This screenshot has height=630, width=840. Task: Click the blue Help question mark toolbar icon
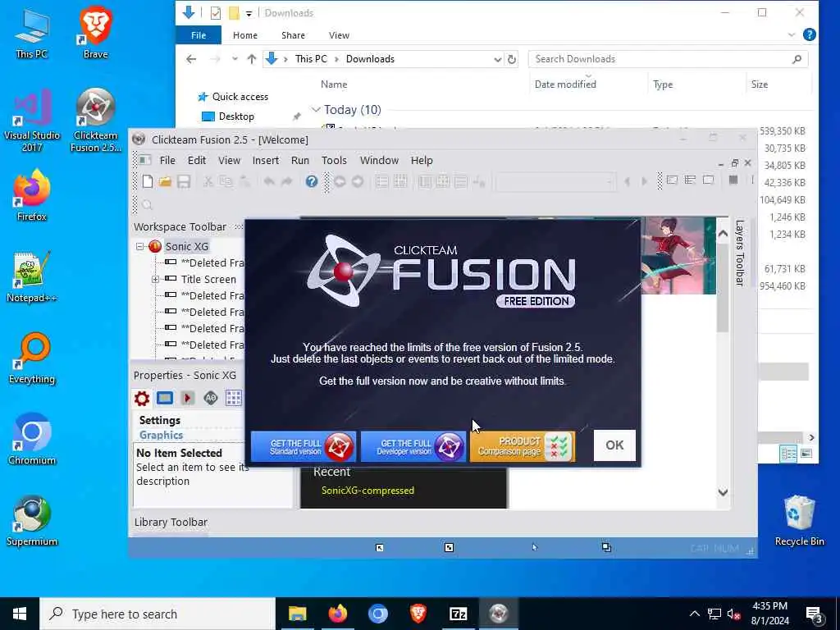(x=311, y=181)
